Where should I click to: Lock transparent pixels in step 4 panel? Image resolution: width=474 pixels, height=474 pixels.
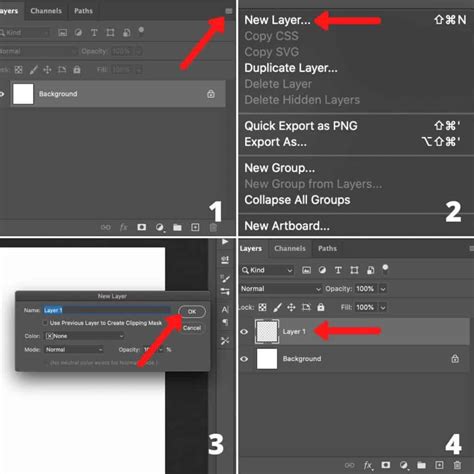pyautogui.click(x=262, y=307)
